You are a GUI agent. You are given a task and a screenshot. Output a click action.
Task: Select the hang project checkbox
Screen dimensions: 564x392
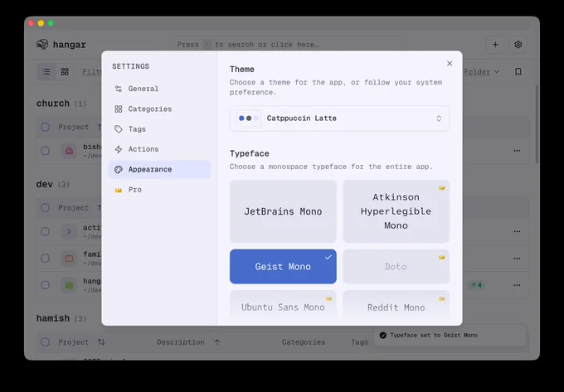pyautogui.click(x=45, y=285)
